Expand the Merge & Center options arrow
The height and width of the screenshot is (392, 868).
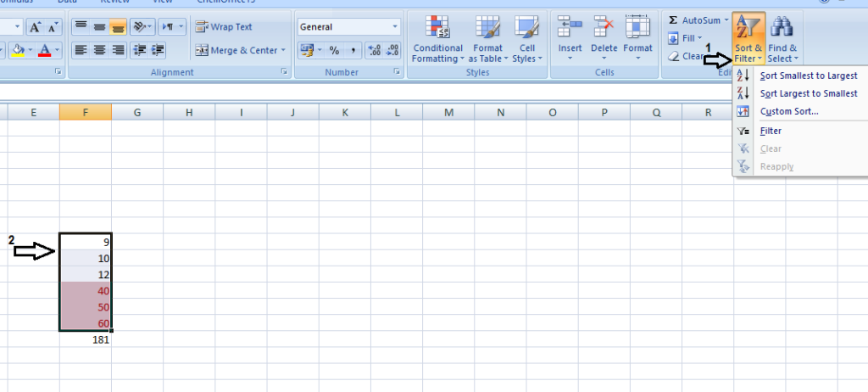coord(283,50)
